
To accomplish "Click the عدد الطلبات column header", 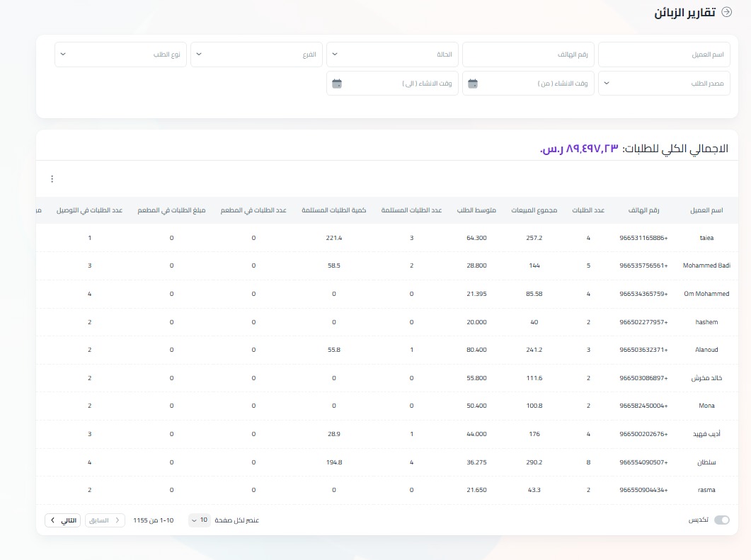I will [588, 210].
